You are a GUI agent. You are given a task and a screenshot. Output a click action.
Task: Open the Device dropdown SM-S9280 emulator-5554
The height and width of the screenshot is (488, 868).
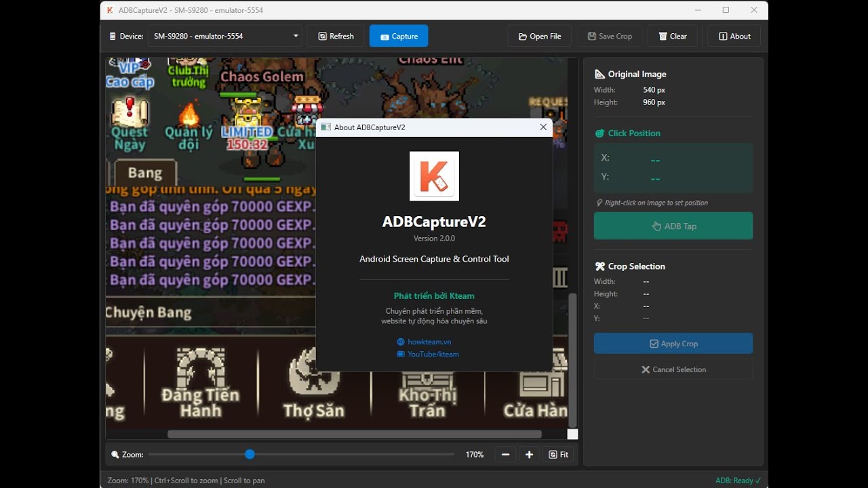tap(225, 36)
